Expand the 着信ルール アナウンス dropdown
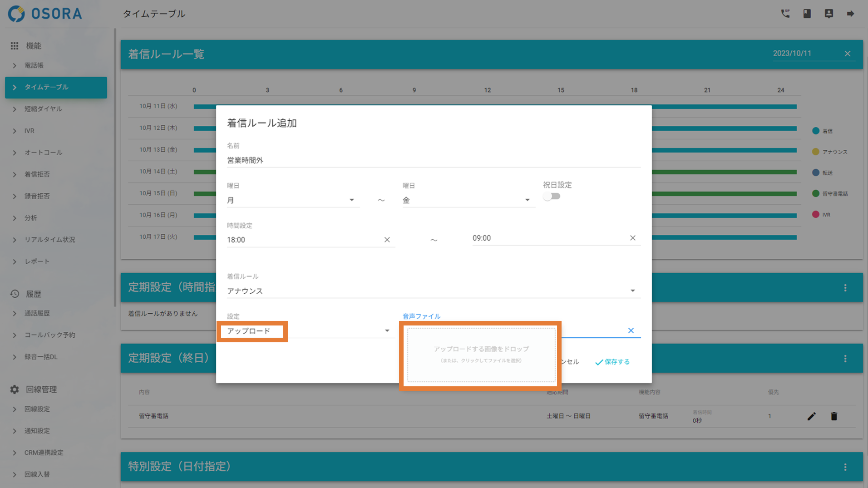 tap(433, 291)
